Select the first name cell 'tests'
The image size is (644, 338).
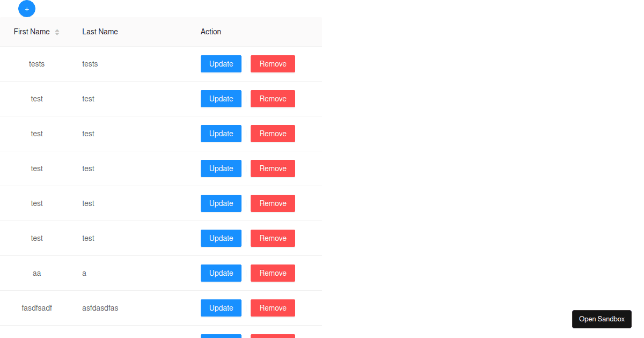(36, 64)
